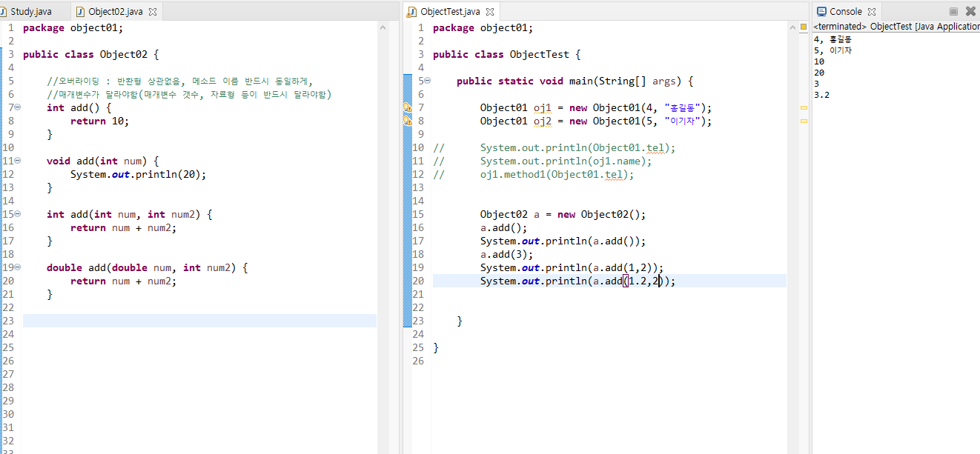Click 'System.out.println(20);' in Object02.java

138,174
